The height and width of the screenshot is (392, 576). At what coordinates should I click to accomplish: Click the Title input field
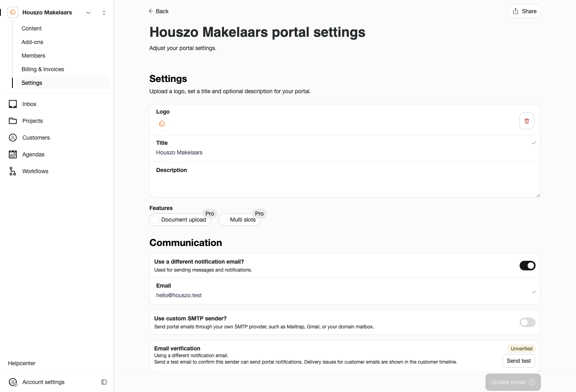point(345,148)
